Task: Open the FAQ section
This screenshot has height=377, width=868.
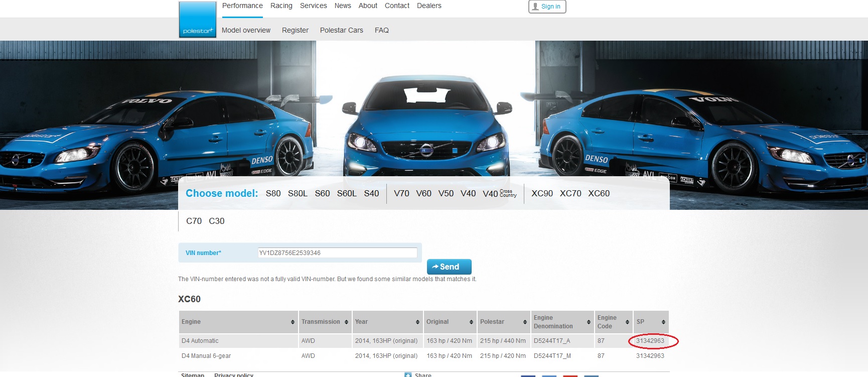Action: (381, 30)
